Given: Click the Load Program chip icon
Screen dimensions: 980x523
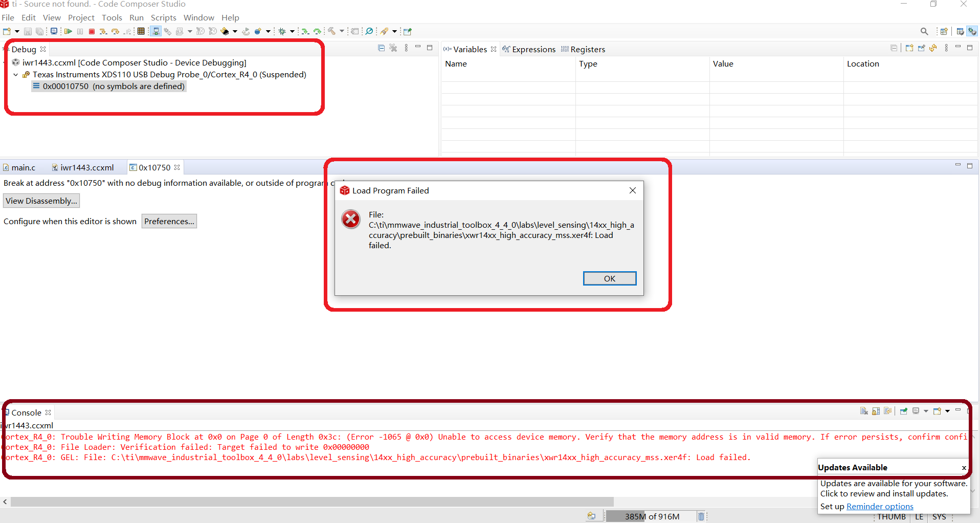Looking at the screenshot, I should click(225, 31).
